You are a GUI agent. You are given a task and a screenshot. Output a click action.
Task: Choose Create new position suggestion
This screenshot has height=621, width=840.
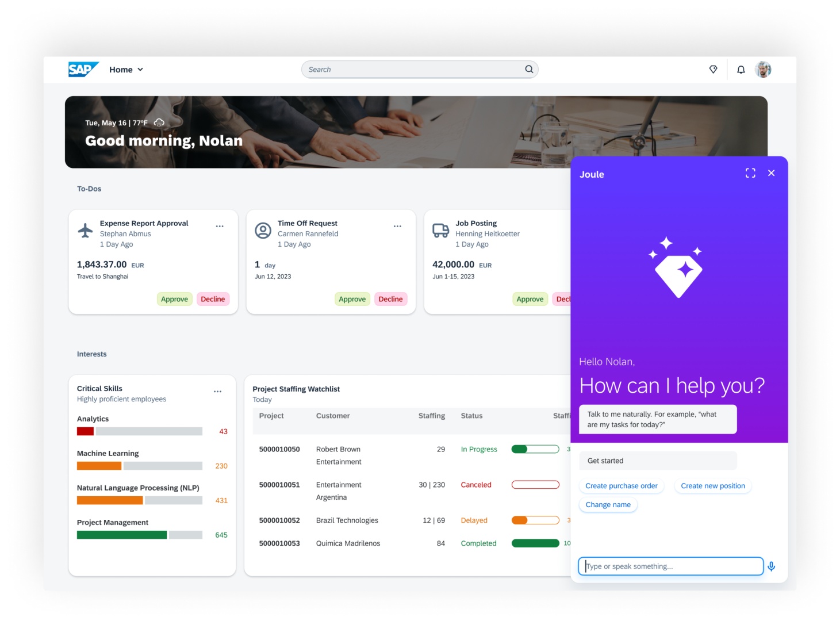(712, 486)
